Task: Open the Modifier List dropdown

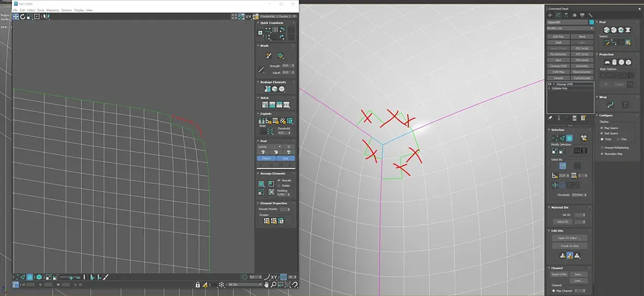Action: pos(570,28)
